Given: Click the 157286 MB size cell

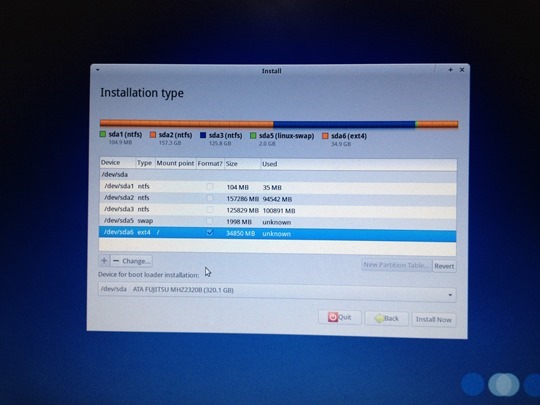Looking at the screenshot, I should coord(242,199).
